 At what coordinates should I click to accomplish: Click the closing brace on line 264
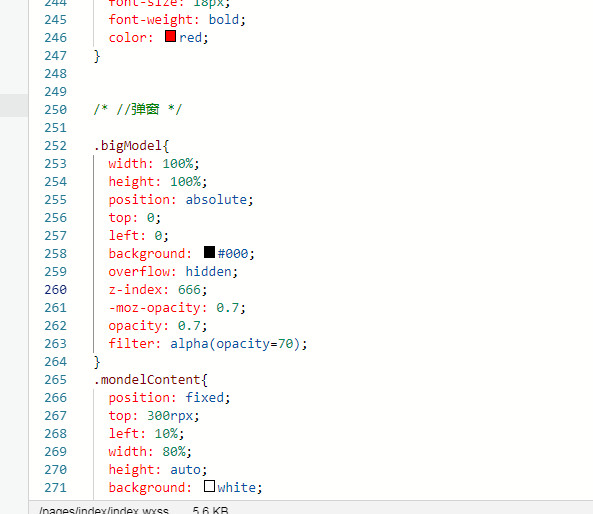[x=97, y=362]
